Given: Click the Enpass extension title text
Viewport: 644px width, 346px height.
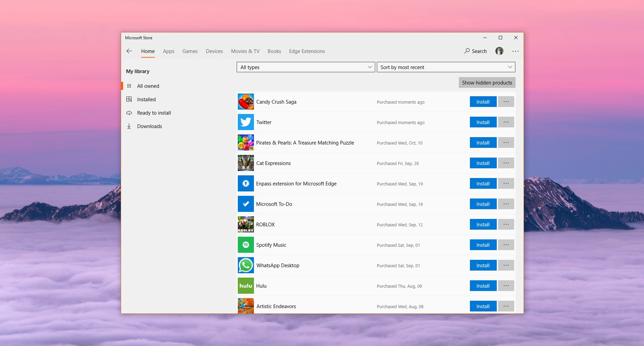Looking at the screenshot, I should click(x=296, y=183).
